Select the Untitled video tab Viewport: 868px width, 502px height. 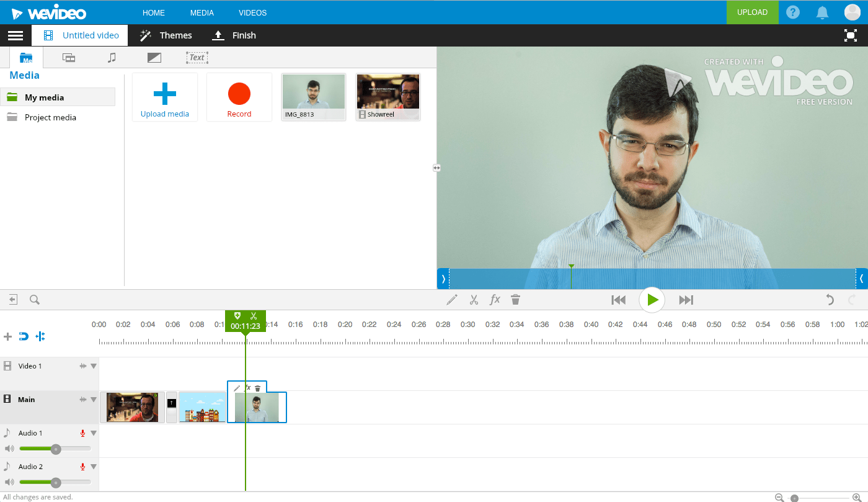(x=80, y=35)
